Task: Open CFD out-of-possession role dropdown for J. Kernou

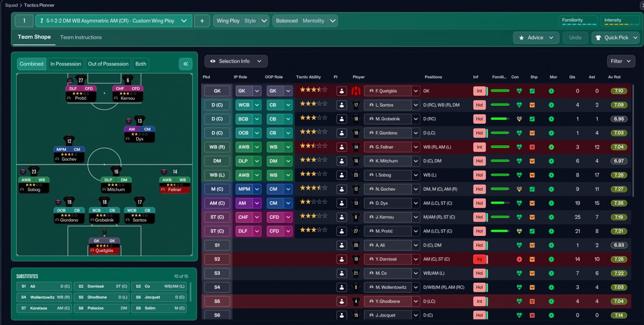Action: [288, 217]
